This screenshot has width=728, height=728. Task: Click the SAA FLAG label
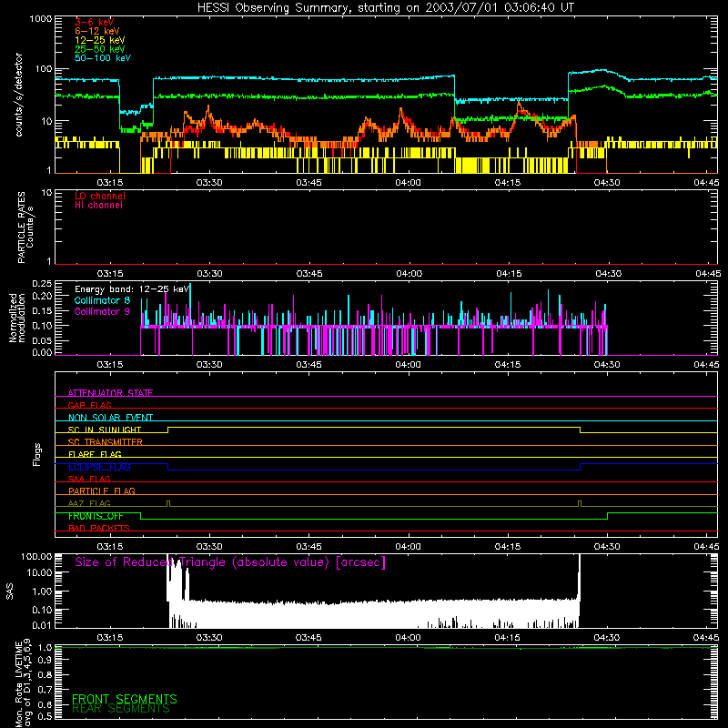point(89,479)
